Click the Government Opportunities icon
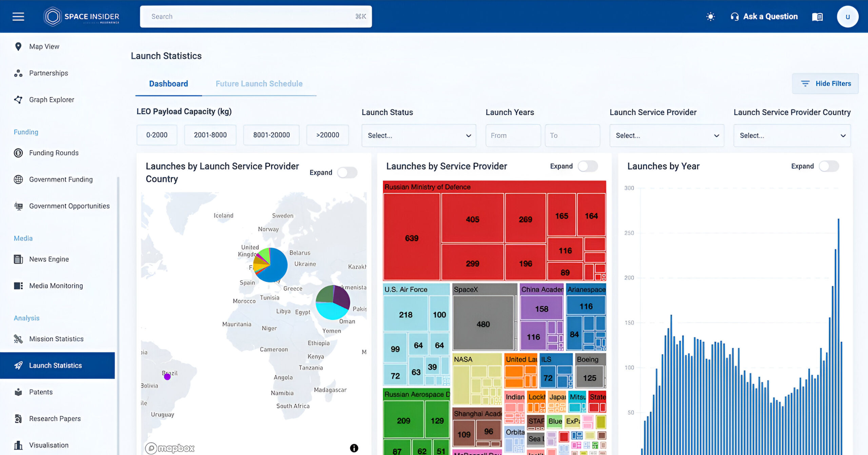 (x=18, y=206)
